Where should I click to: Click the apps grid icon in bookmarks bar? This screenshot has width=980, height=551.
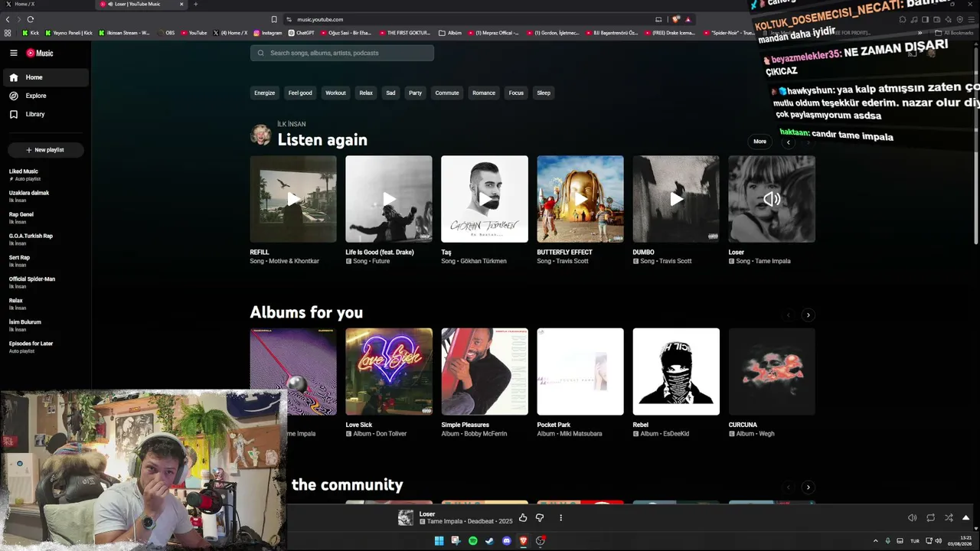tap(8, 33)
